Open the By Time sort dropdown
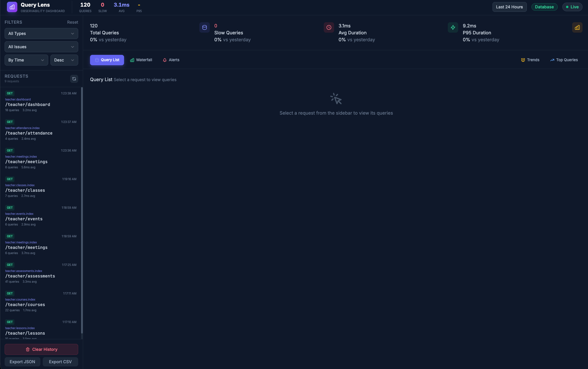The height and width of the screenshot is (369, 588). [x=26, y=60]
